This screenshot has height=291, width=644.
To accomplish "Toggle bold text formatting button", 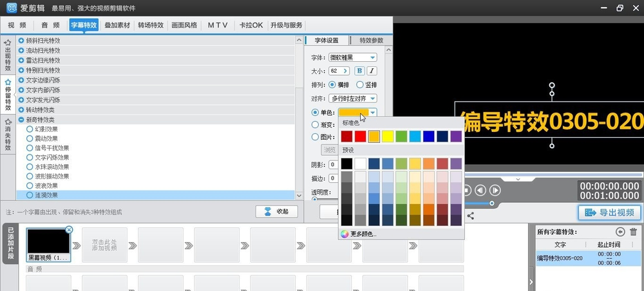I will pyautogui.click(x=360, y=71).
